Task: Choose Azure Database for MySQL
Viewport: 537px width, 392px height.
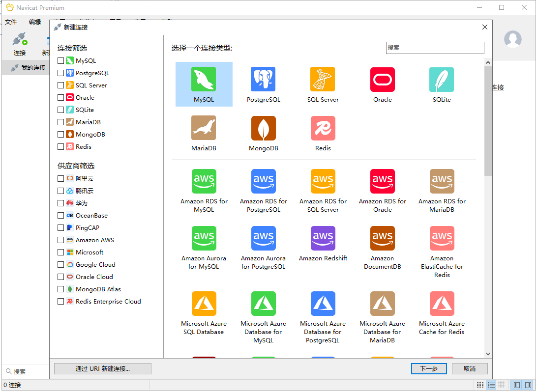Action: point(263,304)
